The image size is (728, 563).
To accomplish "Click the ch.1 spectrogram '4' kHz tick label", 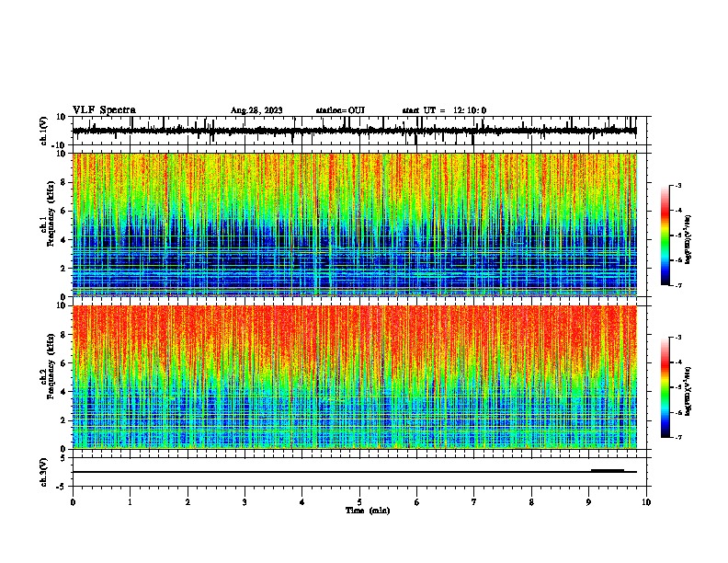I will [63, 240].
